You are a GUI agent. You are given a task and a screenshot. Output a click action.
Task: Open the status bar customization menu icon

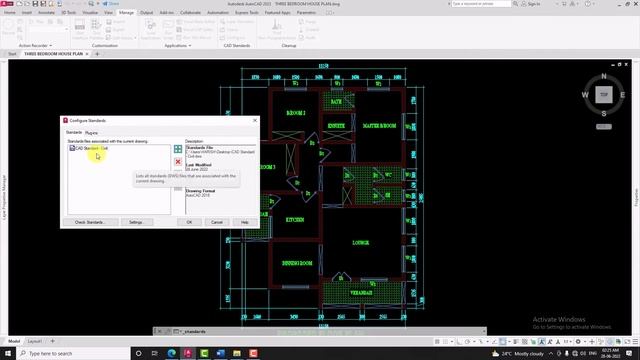click(635, 342)
